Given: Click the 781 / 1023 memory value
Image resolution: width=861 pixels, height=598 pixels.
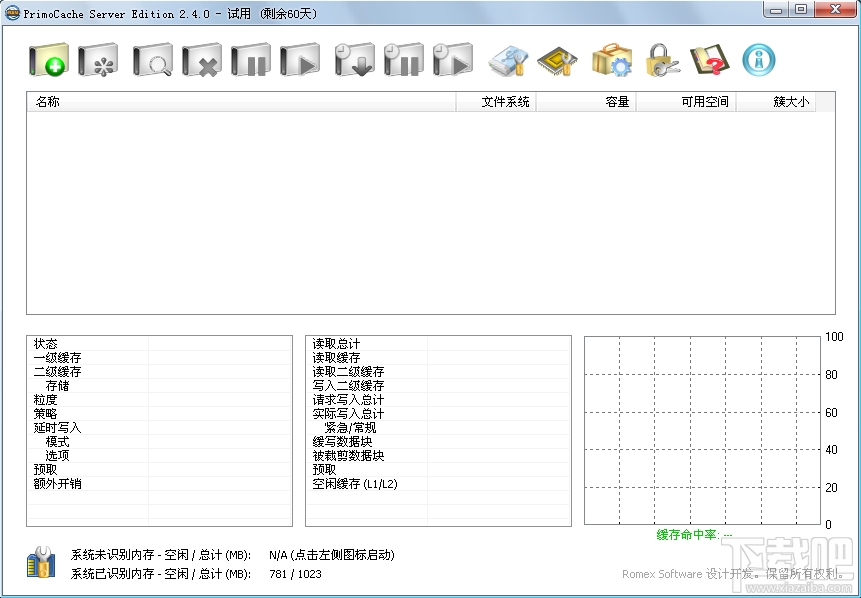Looking at the screenshot, I should point(295,574).
